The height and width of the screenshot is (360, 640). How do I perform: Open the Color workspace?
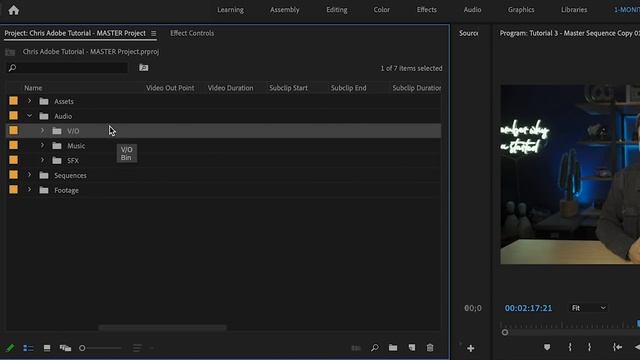click(x=382, y=10)
